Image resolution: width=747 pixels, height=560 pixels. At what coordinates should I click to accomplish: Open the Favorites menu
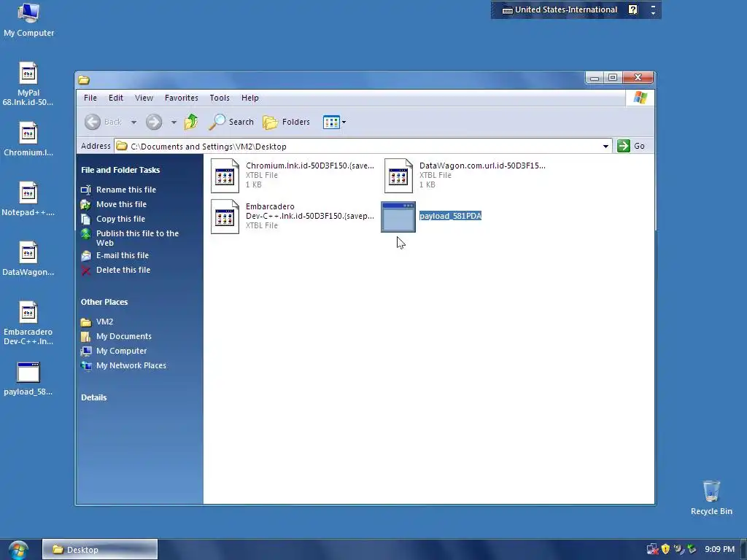pos(182,98)
